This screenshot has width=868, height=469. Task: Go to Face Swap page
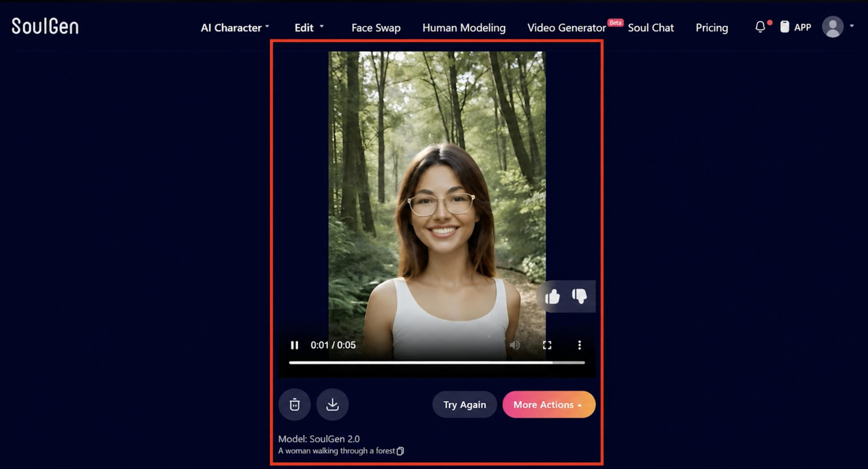tap(376, 28)
